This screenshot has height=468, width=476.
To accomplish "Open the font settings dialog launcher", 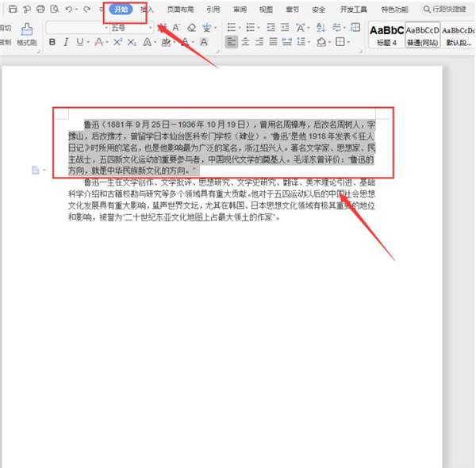I will [217, 52].
